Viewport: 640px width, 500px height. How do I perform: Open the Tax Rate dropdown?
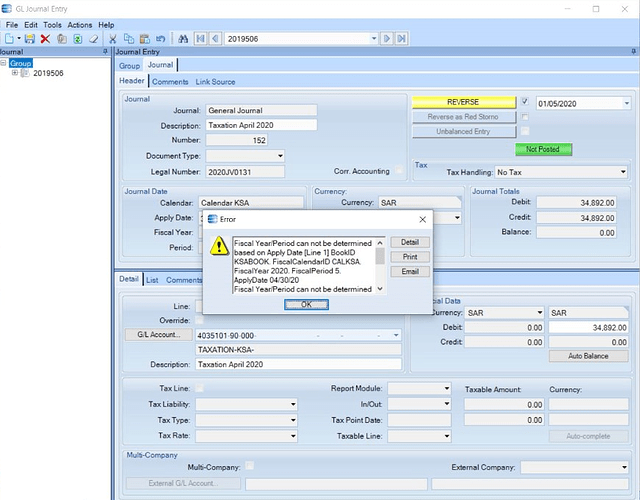[x=293, y=436]
